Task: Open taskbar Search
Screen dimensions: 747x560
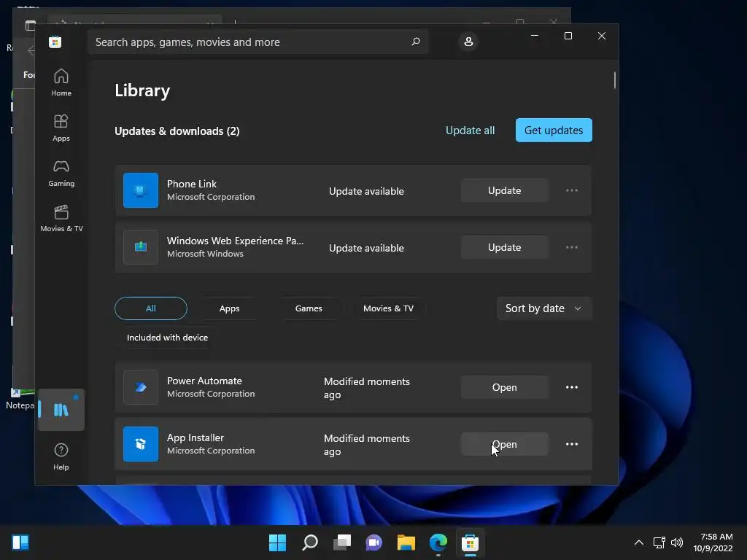Action: click(x=309, y=542)
